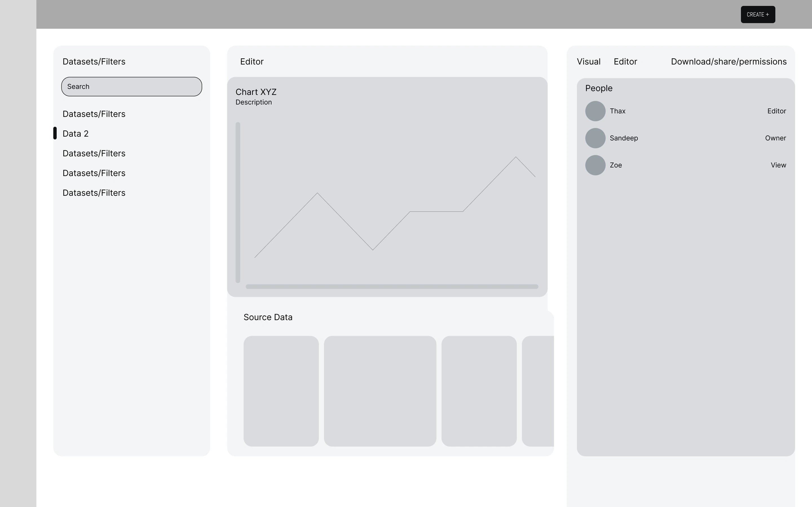Click Chart XYZ title to edit
Image resolution: width=812 pixels, height=507 pixels.
coord(256,92)
